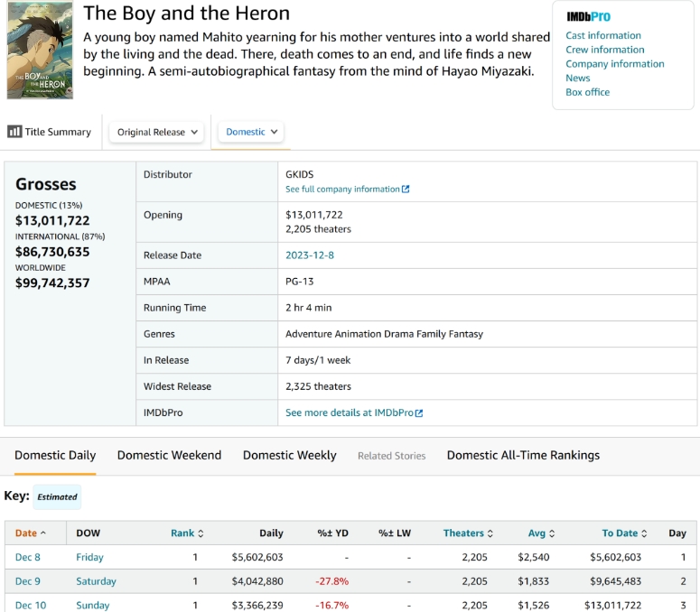Click the IMDbPro logo
The image size is (700, 612).
pos(588,17)
